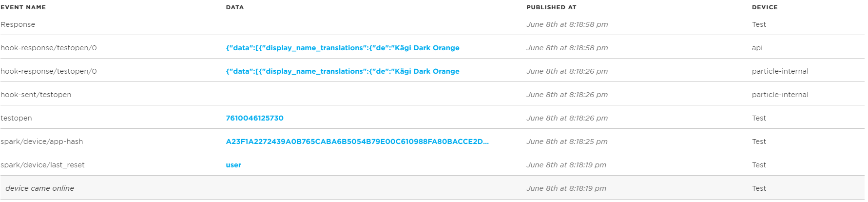
Task: Select the testopen event name
Action: tap(16, 118)
